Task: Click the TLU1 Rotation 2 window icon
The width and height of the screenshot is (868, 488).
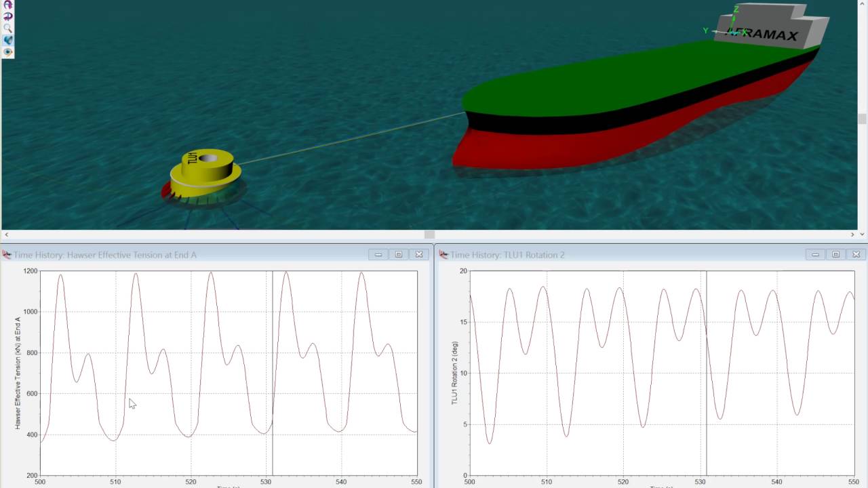Action: [443, 255]
